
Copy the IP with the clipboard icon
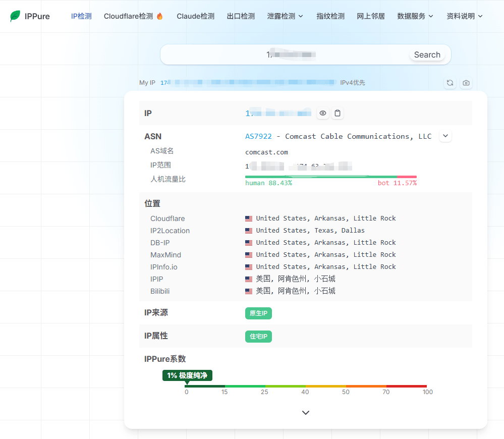(x=338, y=113)
